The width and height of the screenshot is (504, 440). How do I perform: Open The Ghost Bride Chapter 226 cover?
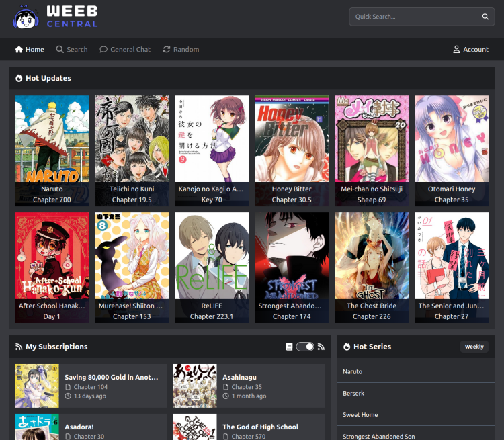click(372, 267)
